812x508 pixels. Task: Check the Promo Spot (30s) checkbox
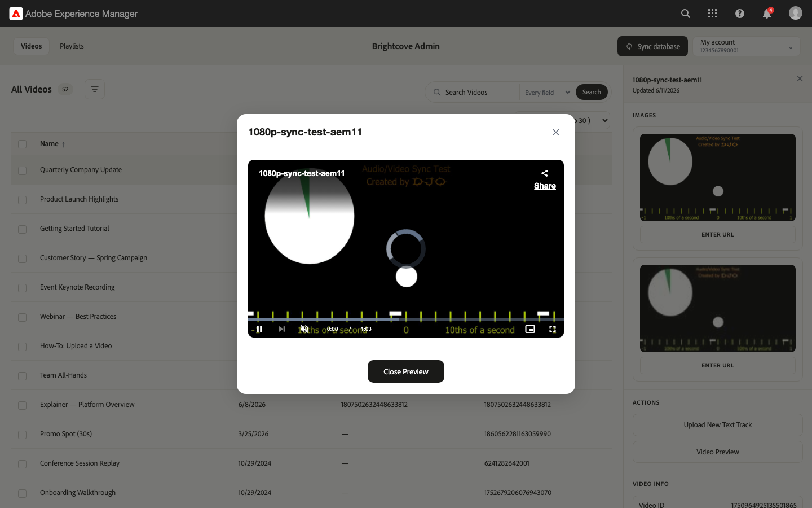tap(23, 434)
